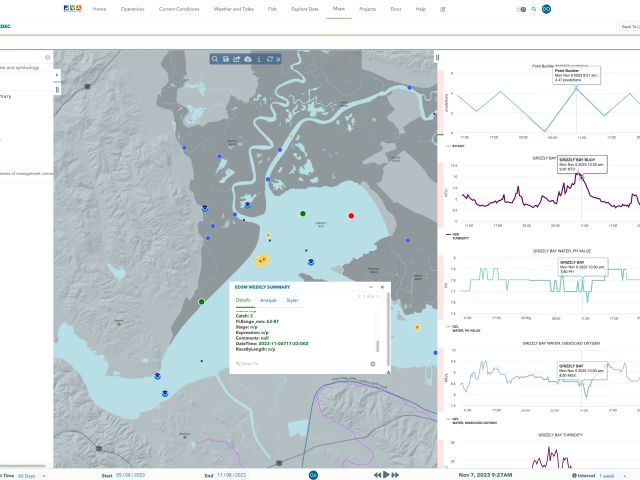Go to previous record in popup pager
This screenshot has height=480, width=640.
click(x=360, y=296)
